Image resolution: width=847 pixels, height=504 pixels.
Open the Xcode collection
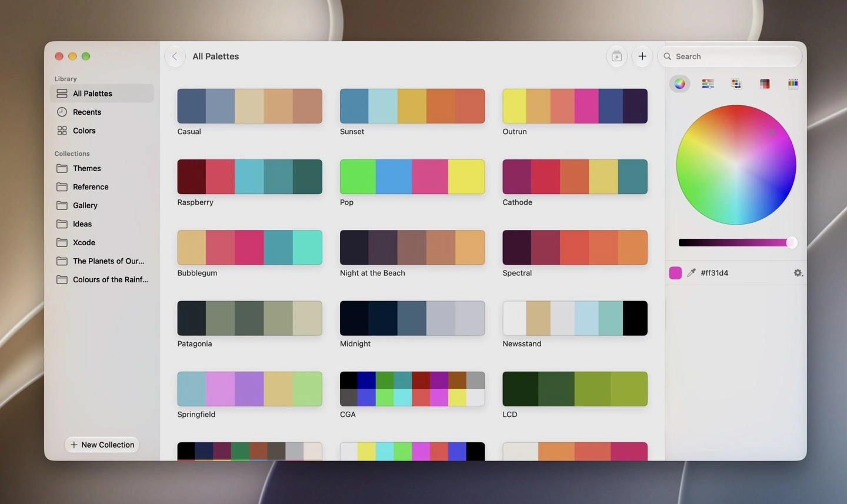[102, 242]
